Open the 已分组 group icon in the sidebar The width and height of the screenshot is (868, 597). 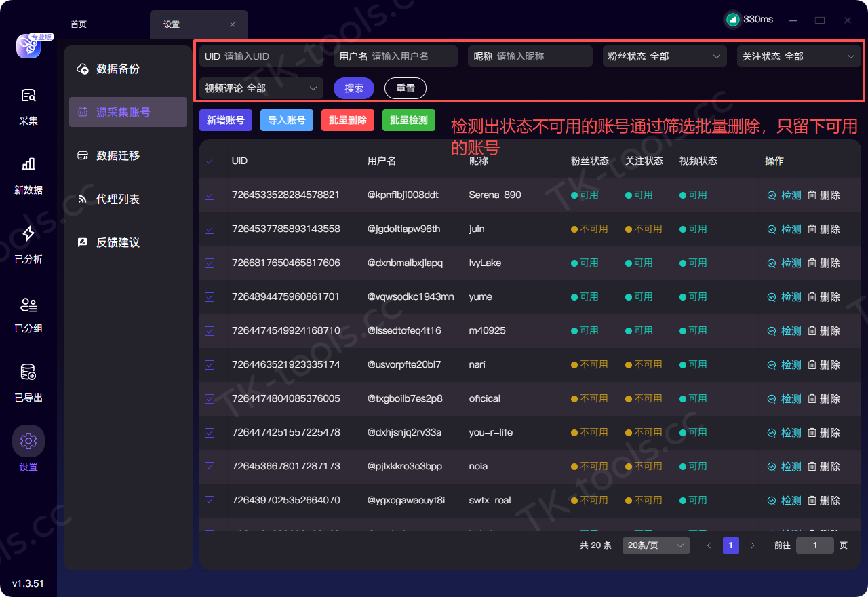click(28, 305)
